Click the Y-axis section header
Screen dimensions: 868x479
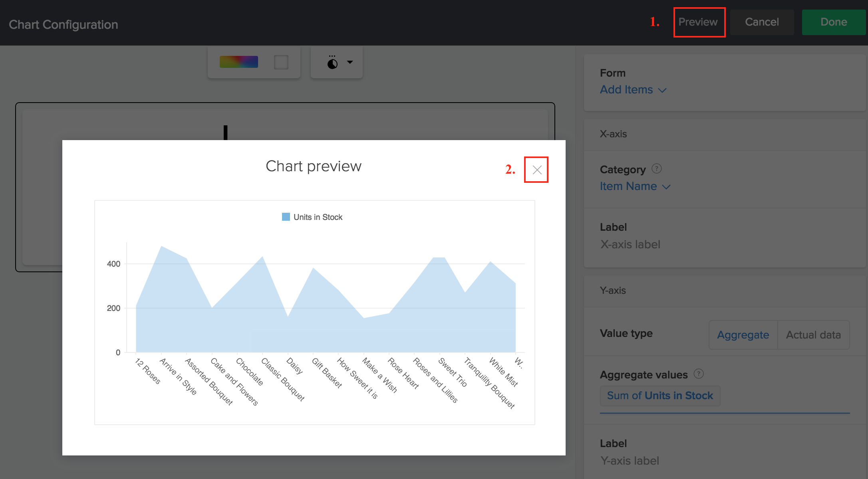pyautogui.click(x=613, y=291)
